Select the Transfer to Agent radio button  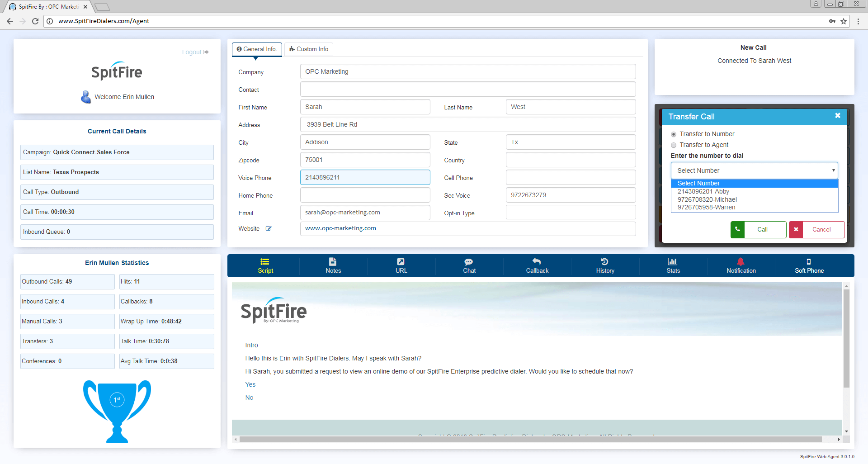coord(674,145)
